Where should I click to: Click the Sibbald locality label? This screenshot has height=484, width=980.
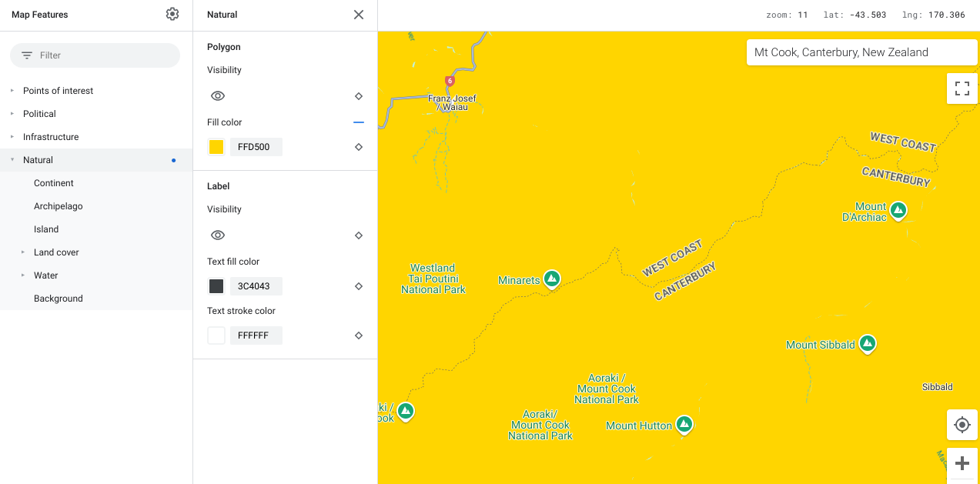tap(938, 387)
